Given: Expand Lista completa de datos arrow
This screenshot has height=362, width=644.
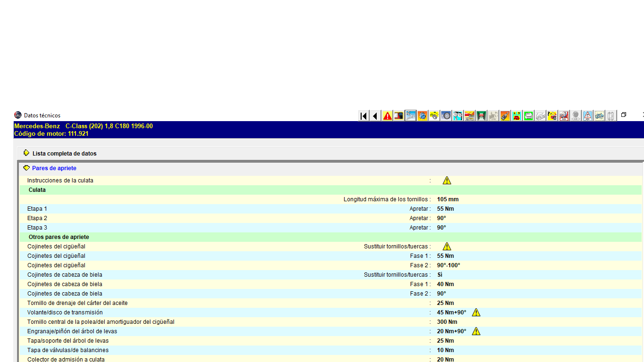Looking at the screenshot, I should (x=26, y=153).
